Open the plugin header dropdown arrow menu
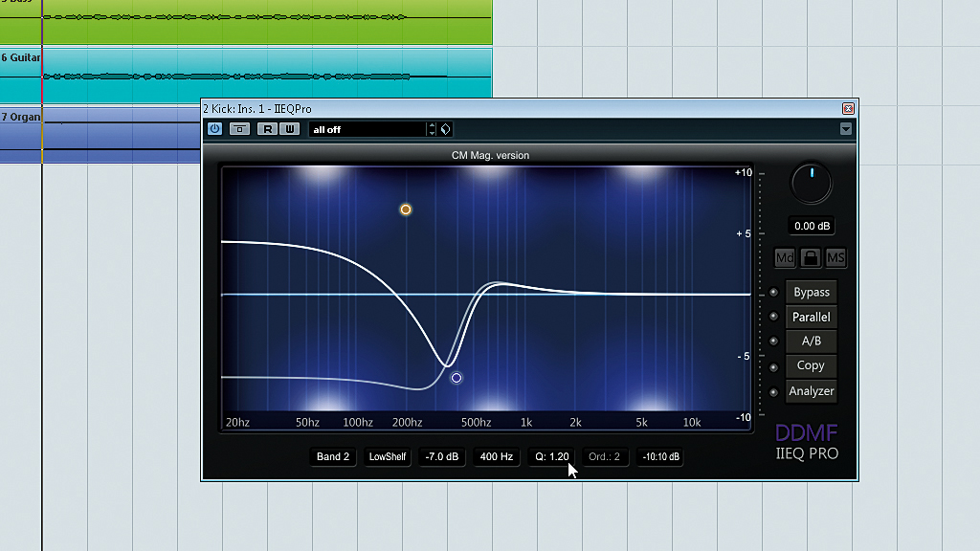Image resolution: width=980 pixels, height=551 pixels. (846, 129)
